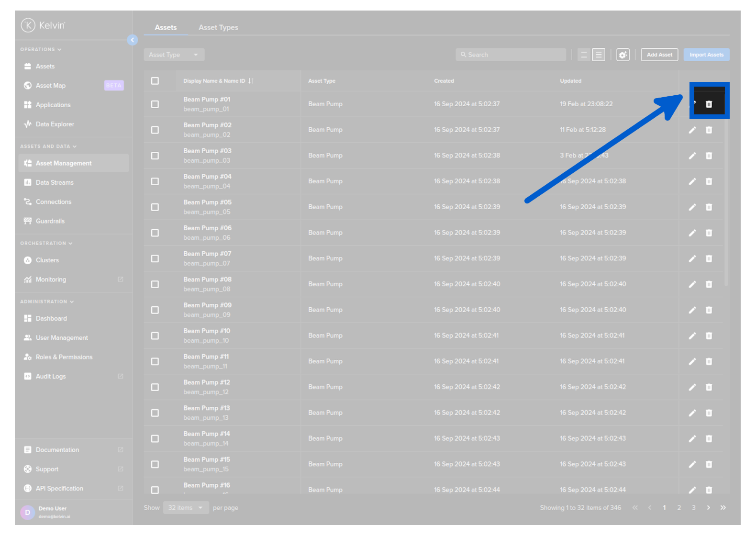Open Data Explorer in the sidebar
Image resolution: width=756 pixels, height=536 pixels.
point(55,124)
